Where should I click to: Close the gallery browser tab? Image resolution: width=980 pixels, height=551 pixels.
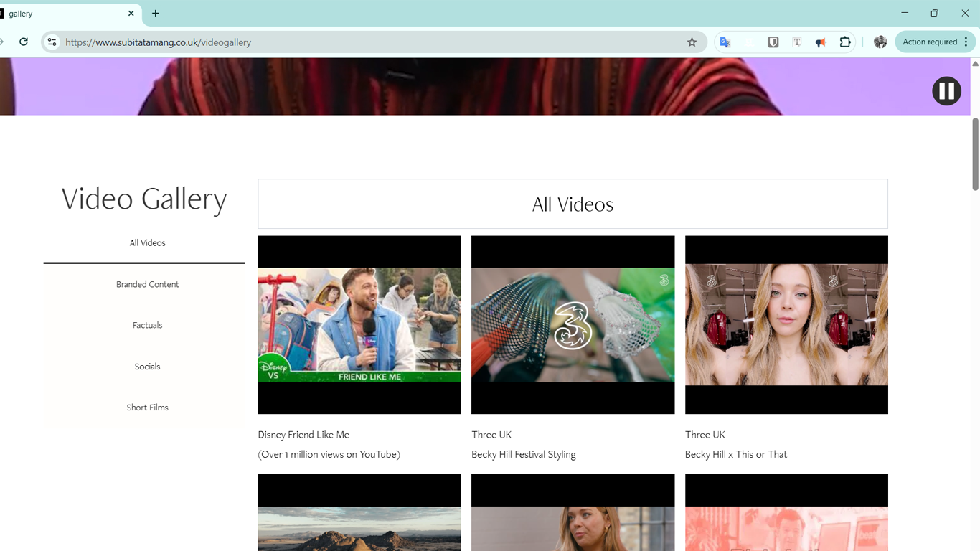tap(131, 14)
